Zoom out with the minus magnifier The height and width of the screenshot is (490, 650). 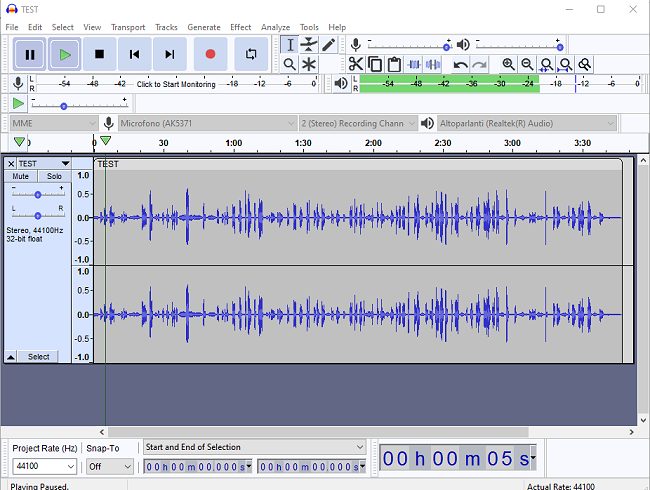527,64
